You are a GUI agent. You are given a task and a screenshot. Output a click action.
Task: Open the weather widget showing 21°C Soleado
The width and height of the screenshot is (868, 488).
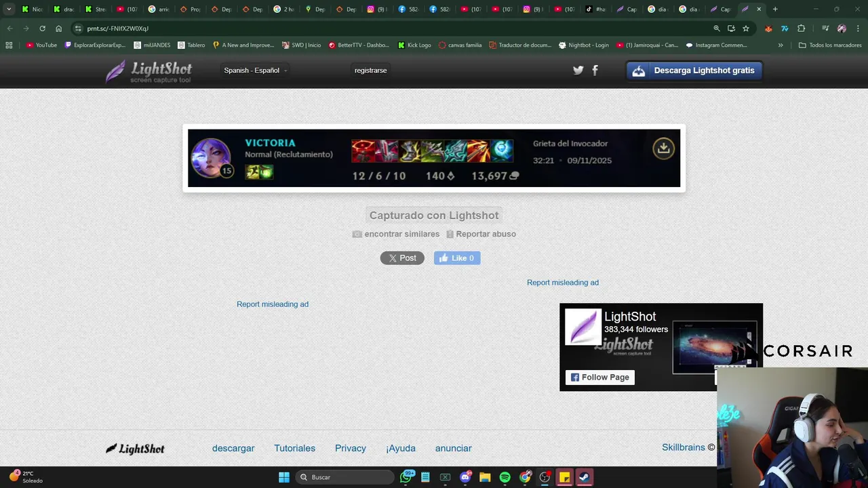tap(26, 476)
